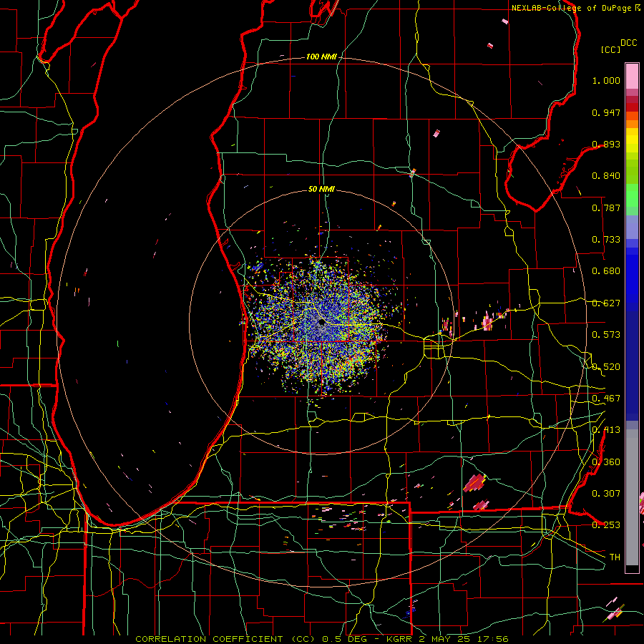Image resolution: width=644 pixels, height=644 pixels.
Task: Click the 0.787 scale value
Action: click(606, 208)
